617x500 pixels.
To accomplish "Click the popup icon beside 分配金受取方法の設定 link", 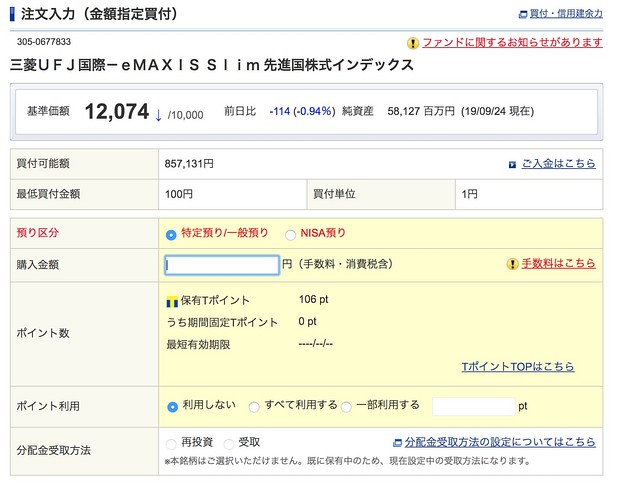I will (397, 443).
